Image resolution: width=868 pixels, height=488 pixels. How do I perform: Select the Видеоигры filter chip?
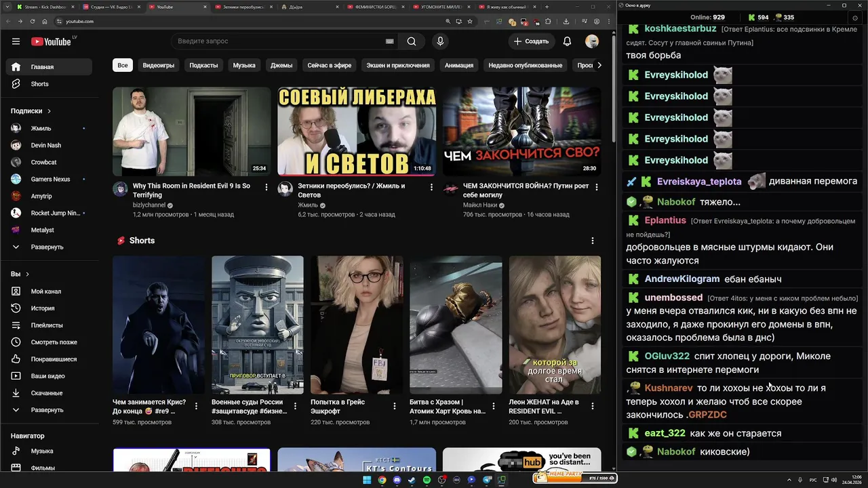159,66
